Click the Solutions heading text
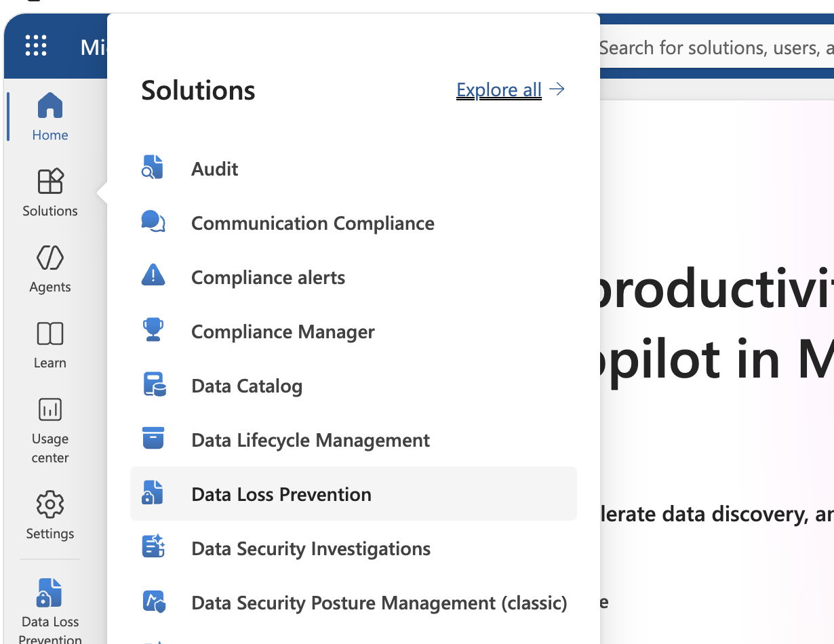 (198, 90)
